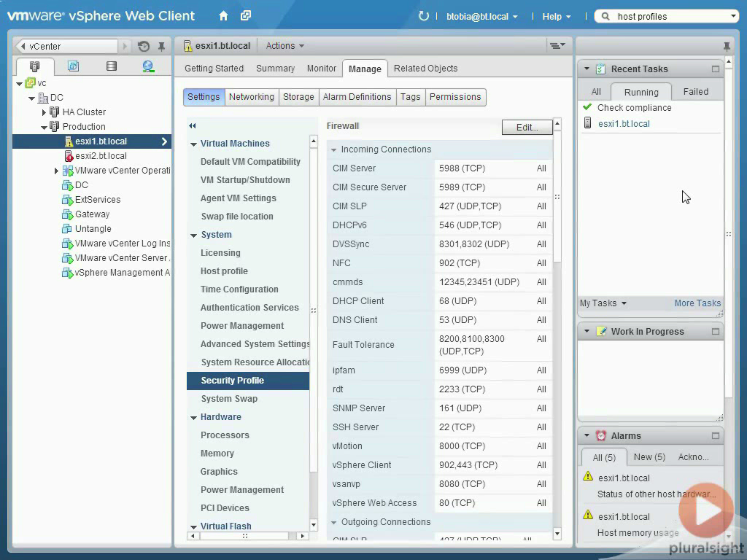
Task: Collapse Incoming Connections section
Action: click(333, 149)
